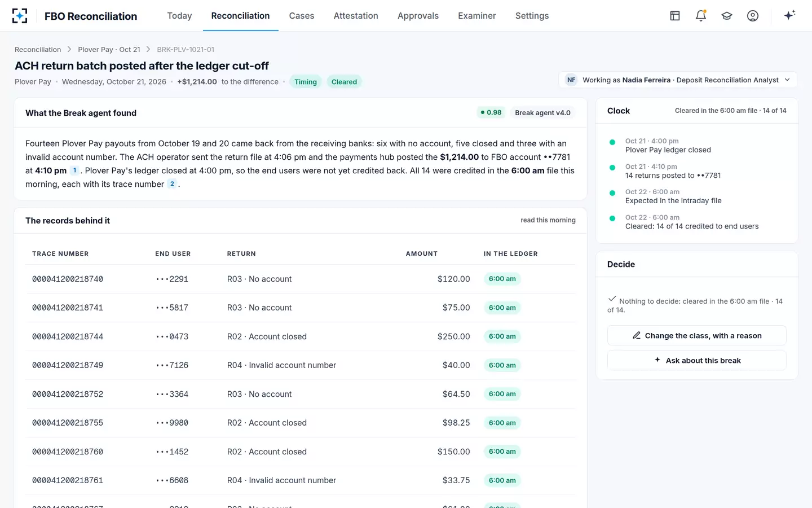The height and width of the screenshot is (508, 812).
Task: Click citation marker 1 in findings
Action: (74, 170)
